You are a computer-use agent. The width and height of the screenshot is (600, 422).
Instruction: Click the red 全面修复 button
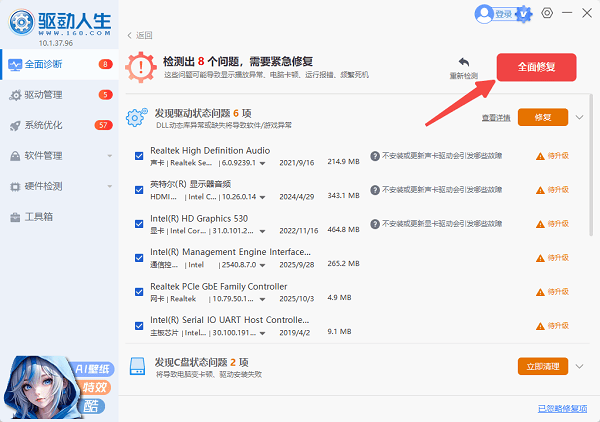[x=536, y=67]
